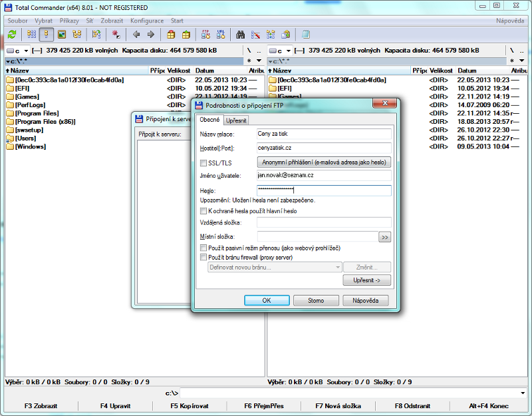Open the notepad toolbar icon
Viewport: 532px width, 416px height.
[306, 35]
